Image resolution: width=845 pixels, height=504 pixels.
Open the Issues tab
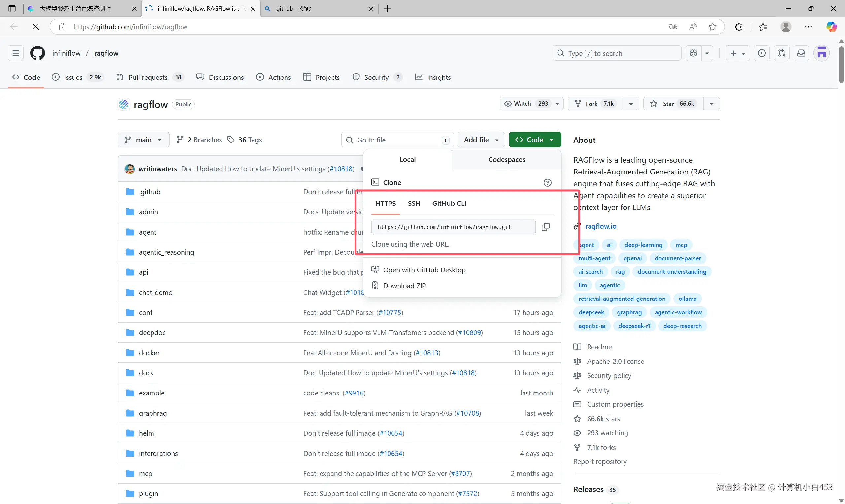[73, 78]
